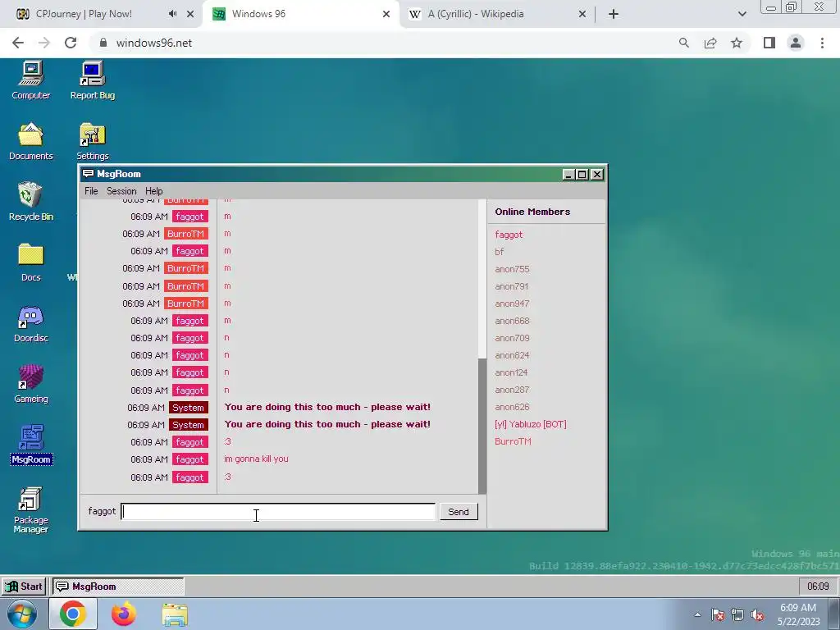The height and width of the screenshot is (630, 840).
Task: Select [y!] Yabluzo [BOT] member
Action: click(x=531, y=424)
